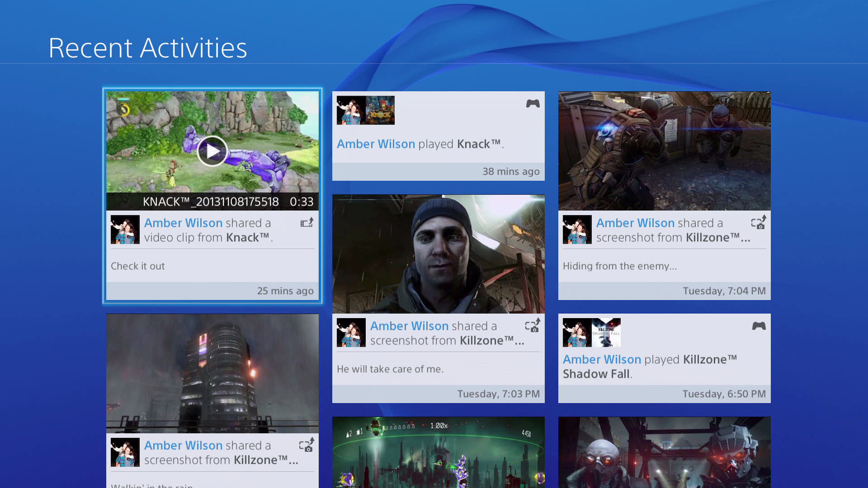
Task: Play the Knack video clip
Action: pos(212,151)
